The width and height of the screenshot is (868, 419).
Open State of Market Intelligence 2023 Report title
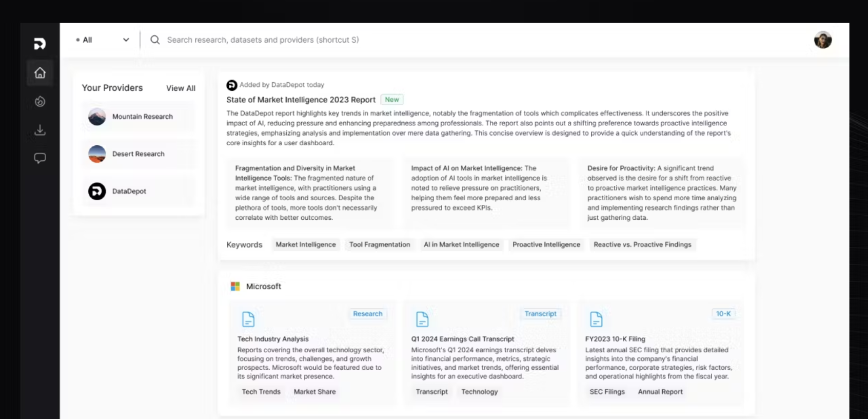click(301, 100)
